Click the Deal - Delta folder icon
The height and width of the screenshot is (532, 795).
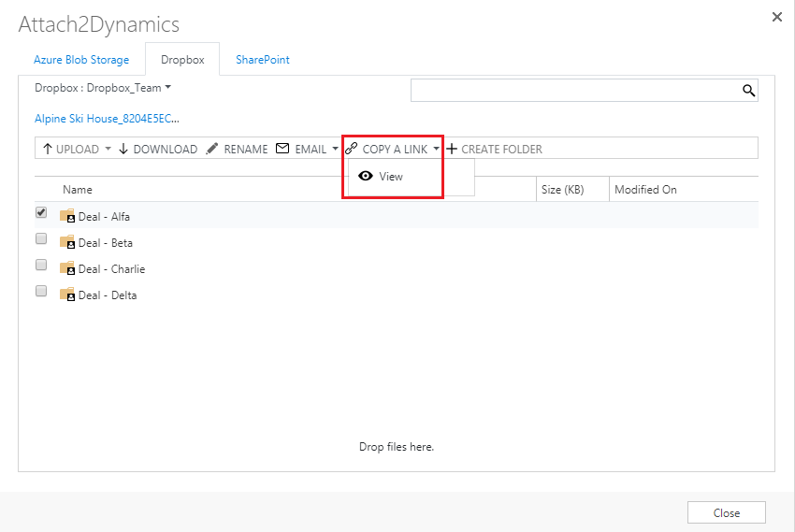click(x=67, y=295)
